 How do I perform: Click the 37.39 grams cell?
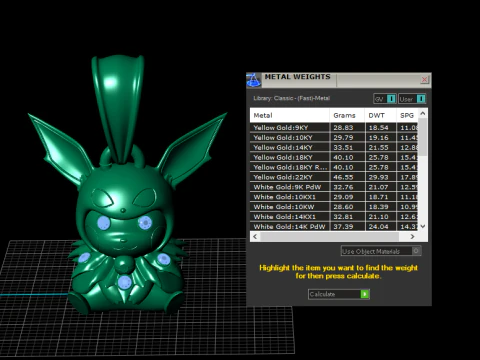[x=347, y=227]
